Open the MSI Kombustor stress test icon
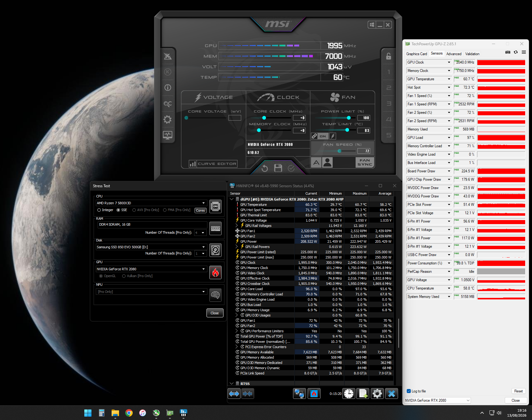 click(168, 56)
